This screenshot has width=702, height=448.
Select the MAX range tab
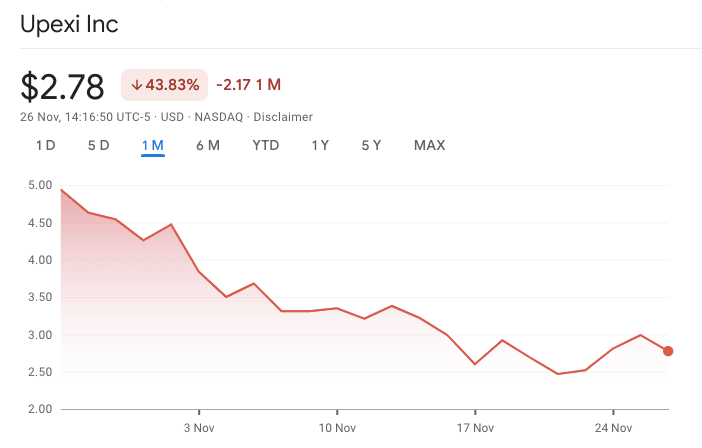pyautogui.click(x=429, y=145)
